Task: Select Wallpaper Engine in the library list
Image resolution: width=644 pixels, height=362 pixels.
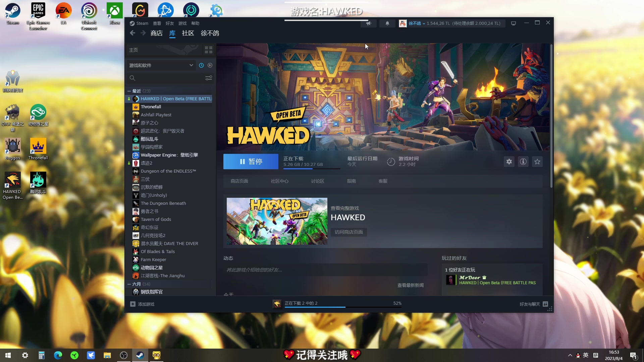Action: pyautogui.click(x=169, y=155)
